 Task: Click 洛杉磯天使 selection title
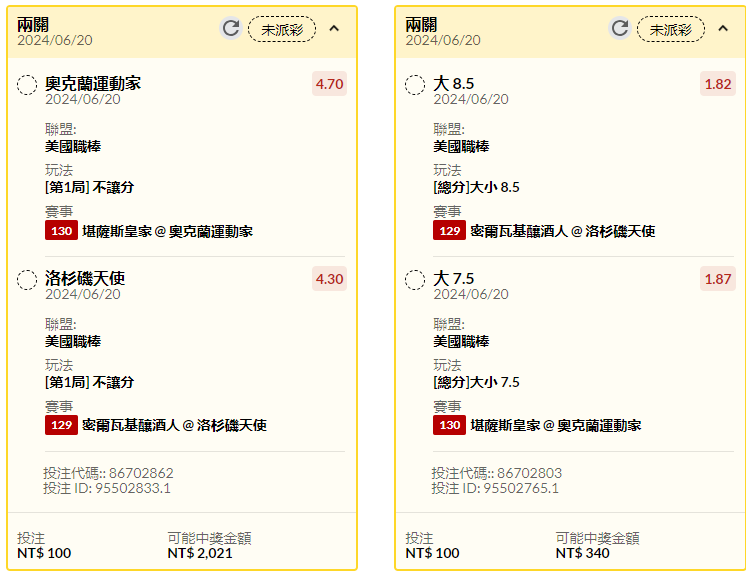[85, 278]
